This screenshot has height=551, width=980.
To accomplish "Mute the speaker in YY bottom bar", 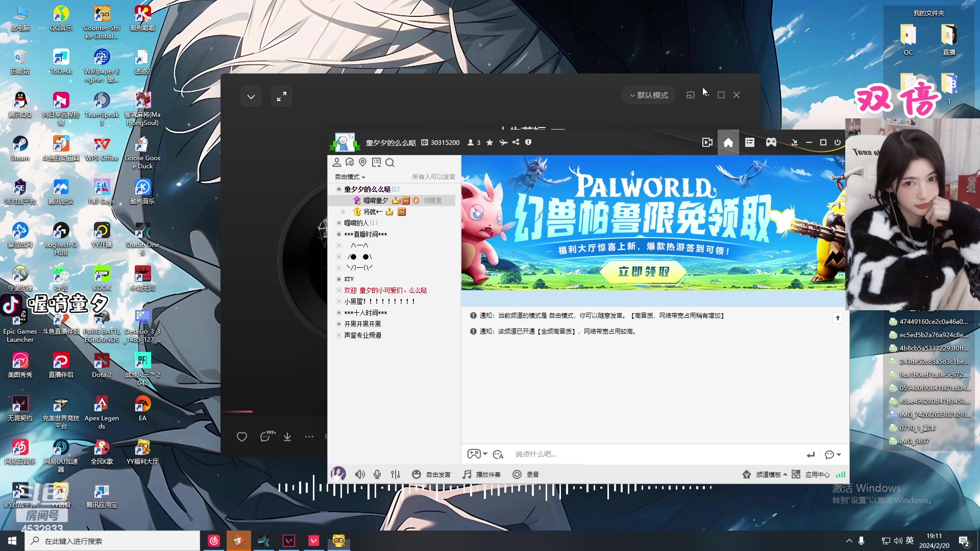I will [x=360, y=474].
